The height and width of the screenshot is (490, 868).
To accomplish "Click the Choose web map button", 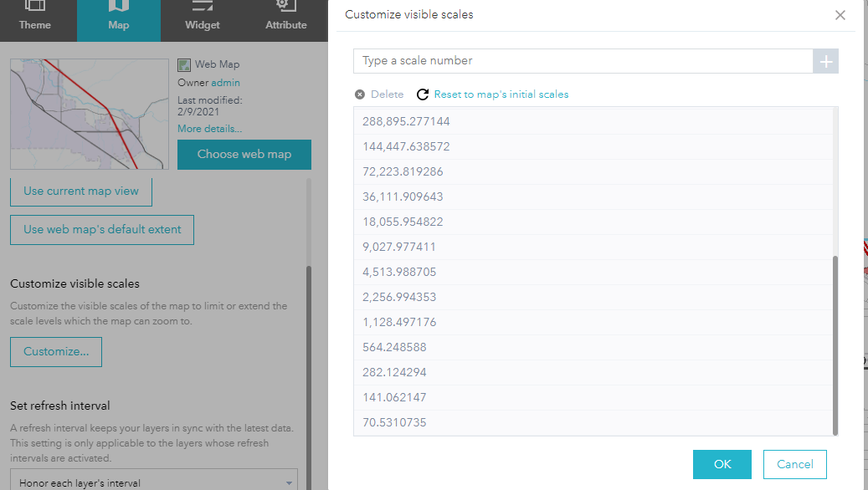I will click(x=244, y=155).
